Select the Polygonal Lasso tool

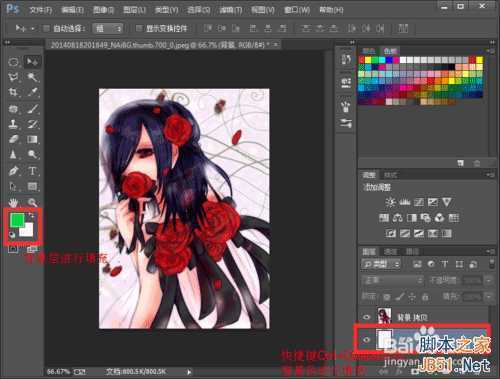point(13,77)
